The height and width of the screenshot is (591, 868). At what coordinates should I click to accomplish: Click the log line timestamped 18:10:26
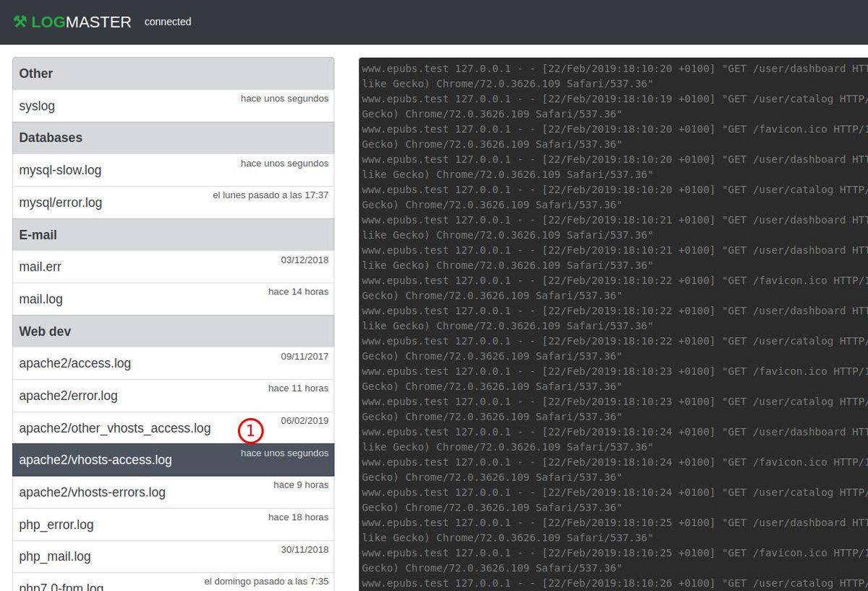point(614,583)
